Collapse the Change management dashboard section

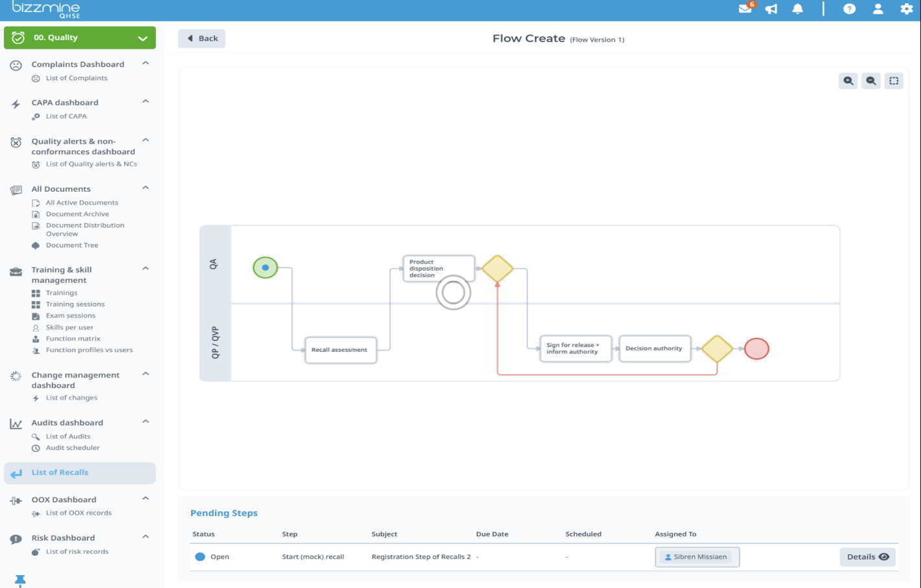146,374
